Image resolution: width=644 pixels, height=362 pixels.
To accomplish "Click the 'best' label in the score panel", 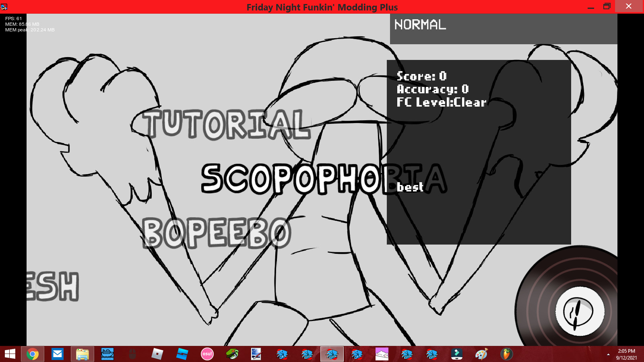I will pos(410,187).
